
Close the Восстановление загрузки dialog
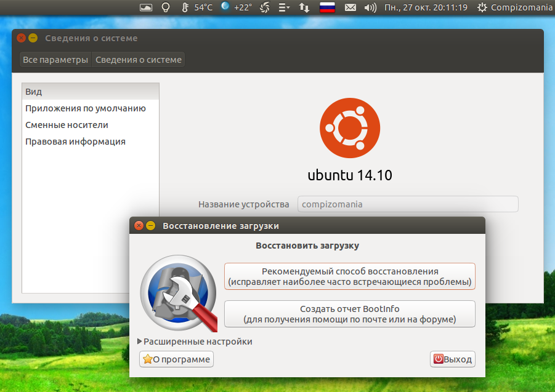coord(139,225)
